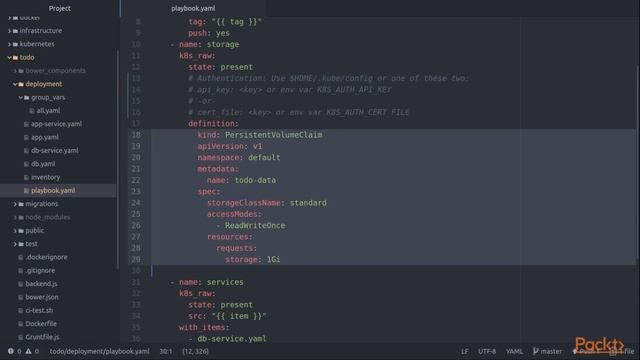Click the project tree scrollbar
This screenshot has width=640, height=360.
point(118,159)
